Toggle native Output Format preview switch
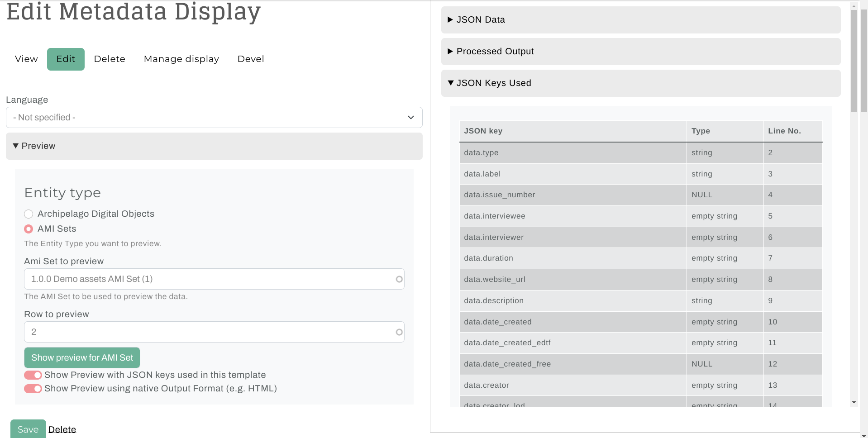Viewport: 868px width, 438px height. [33, 389]
